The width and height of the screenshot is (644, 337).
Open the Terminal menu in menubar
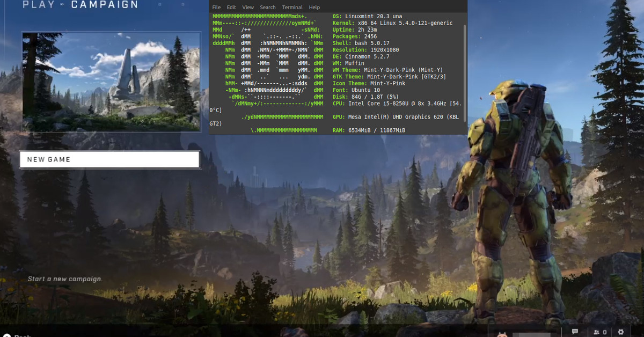pyautogui.click(x=292, y=8)
